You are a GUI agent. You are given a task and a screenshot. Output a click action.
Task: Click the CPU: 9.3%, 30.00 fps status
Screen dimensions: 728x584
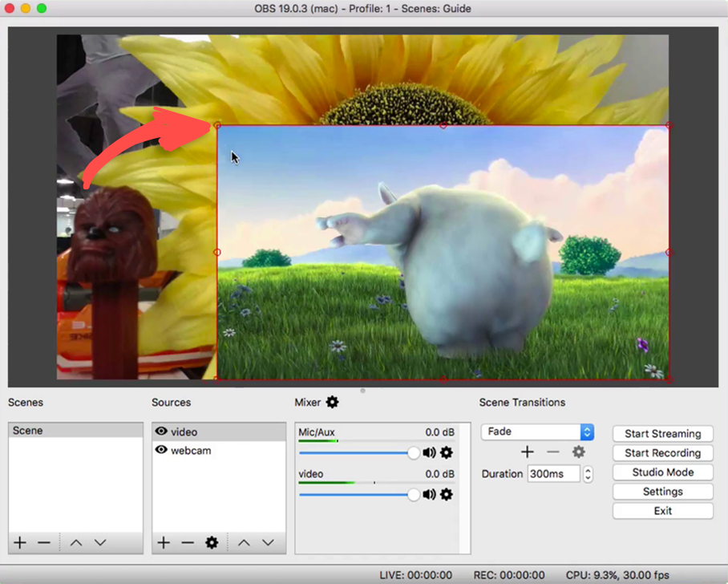pyautogui.click(x=617, y=575)
